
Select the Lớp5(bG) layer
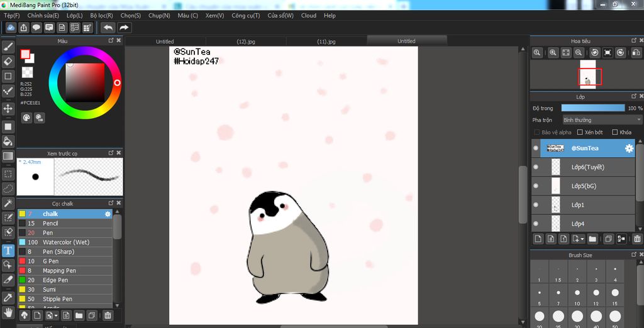(x=583, y=186)
